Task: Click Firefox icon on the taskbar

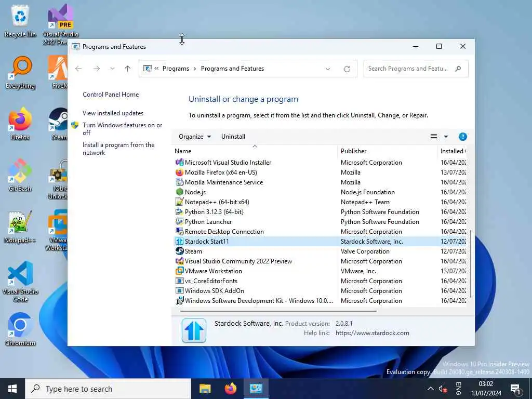Action: (x=230, y=389)
